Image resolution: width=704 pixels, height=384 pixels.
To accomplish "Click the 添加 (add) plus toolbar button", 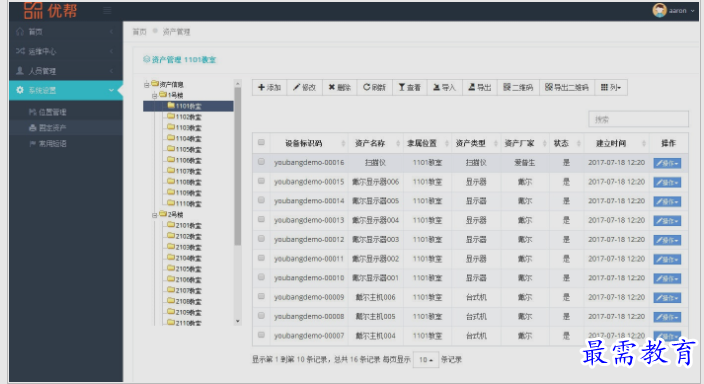I will (x=269, y=88).
